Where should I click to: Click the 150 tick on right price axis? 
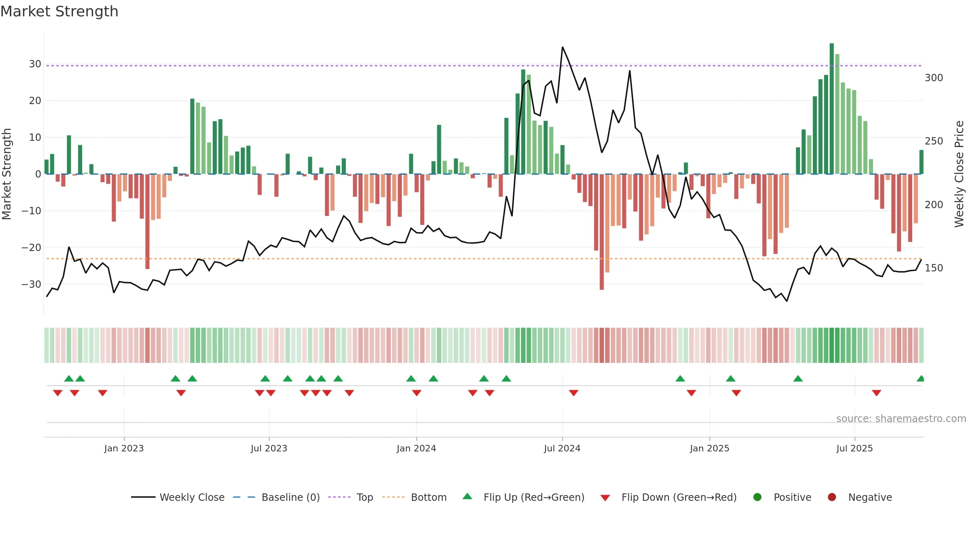point(934,268)
